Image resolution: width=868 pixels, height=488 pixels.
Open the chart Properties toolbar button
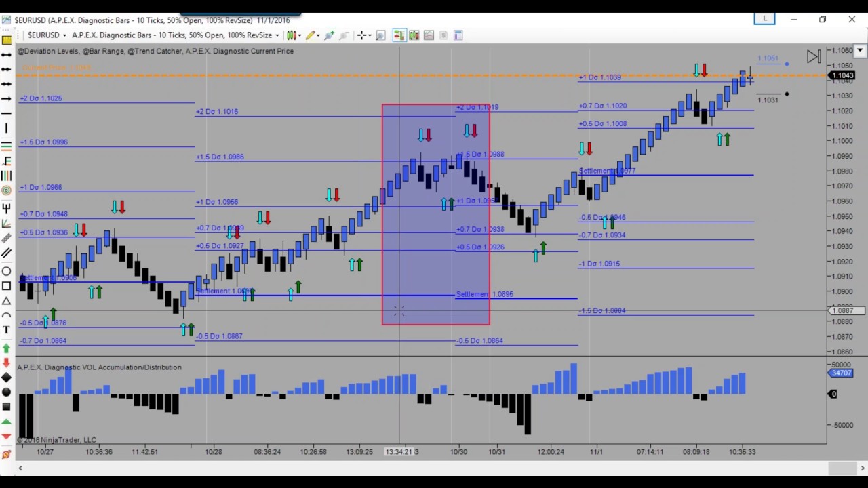[x=458, y=35]
